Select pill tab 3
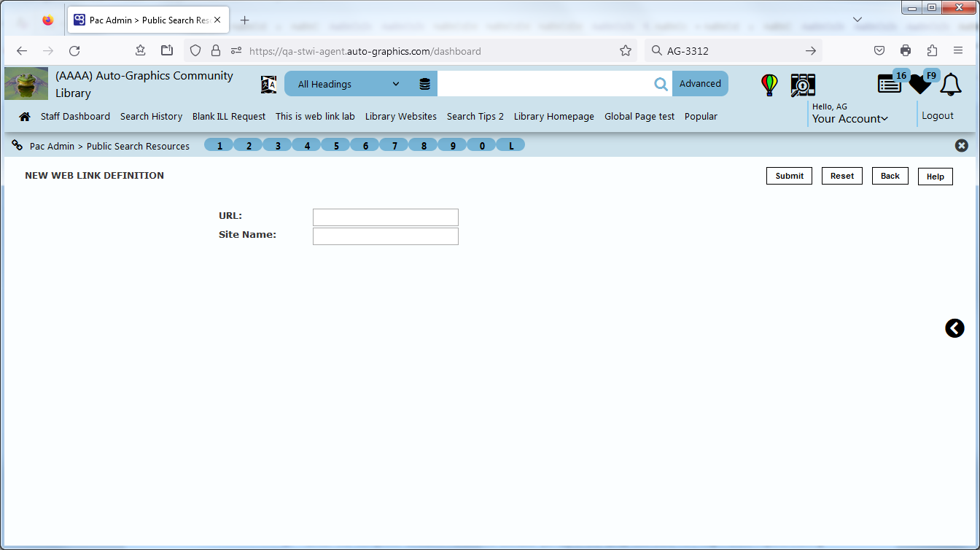980x550 pixels. [x=278, y=145]
